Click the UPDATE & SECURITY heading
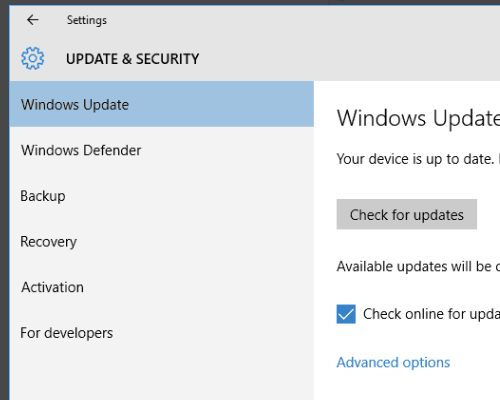The height and width of the screenshot is (400, 500). pos(133,59)
